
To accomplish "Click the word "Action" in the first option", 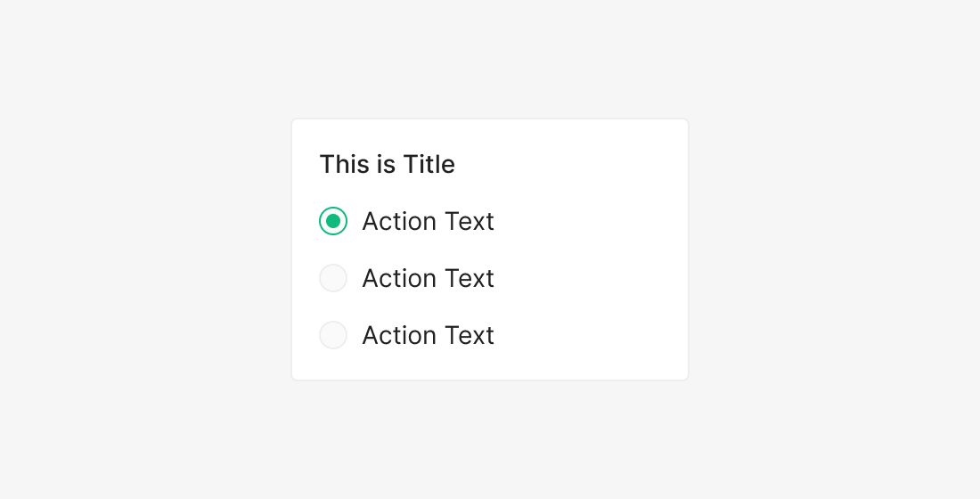I will point(398,221).
